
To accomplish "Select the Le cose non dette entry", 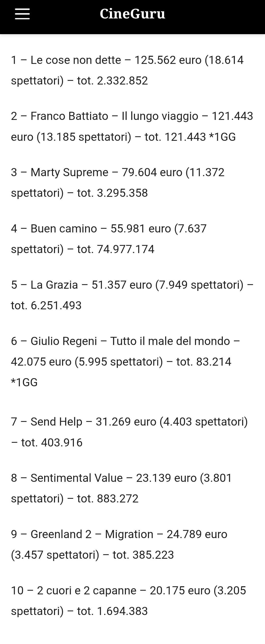I will pos(76,60).
